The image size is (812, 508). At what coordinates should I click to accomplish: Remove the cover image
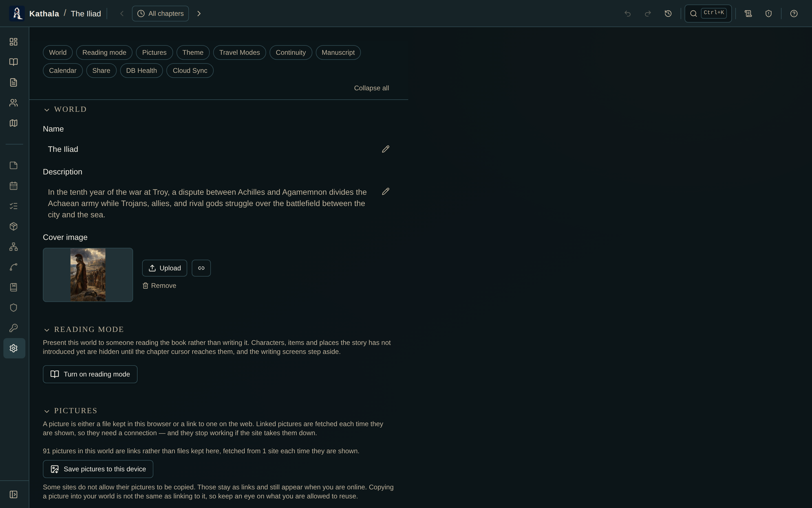click(159, 286)
